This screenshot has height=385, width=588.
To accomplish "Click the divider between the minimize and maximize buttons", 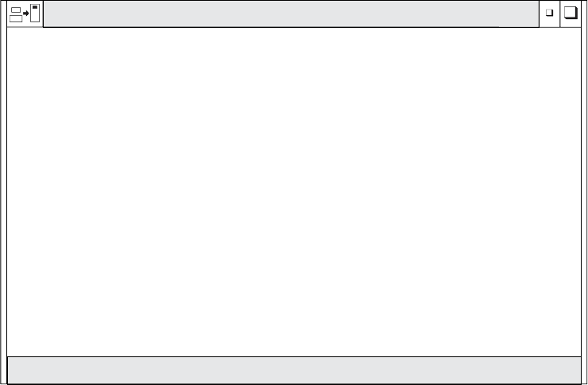I will 560,14.
